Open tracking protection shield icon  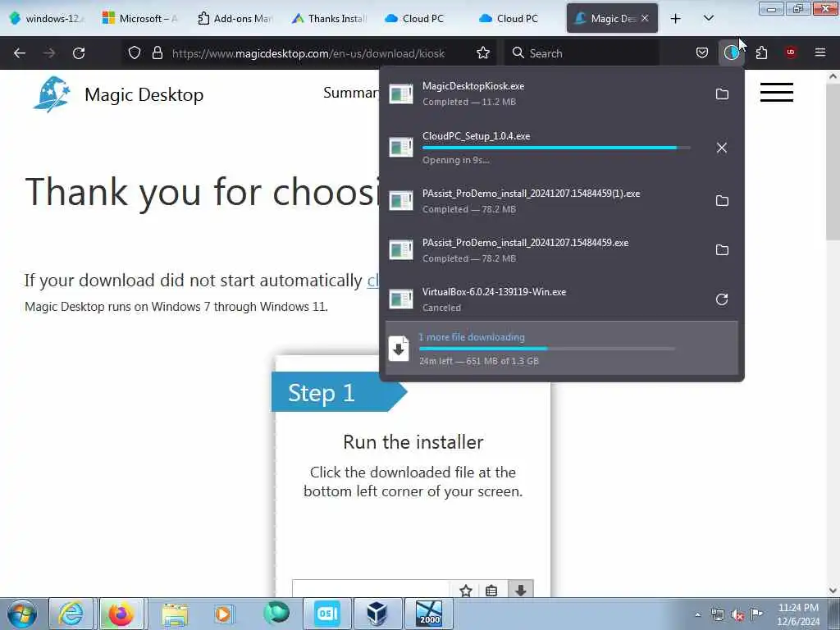click(x=135, y=53)
